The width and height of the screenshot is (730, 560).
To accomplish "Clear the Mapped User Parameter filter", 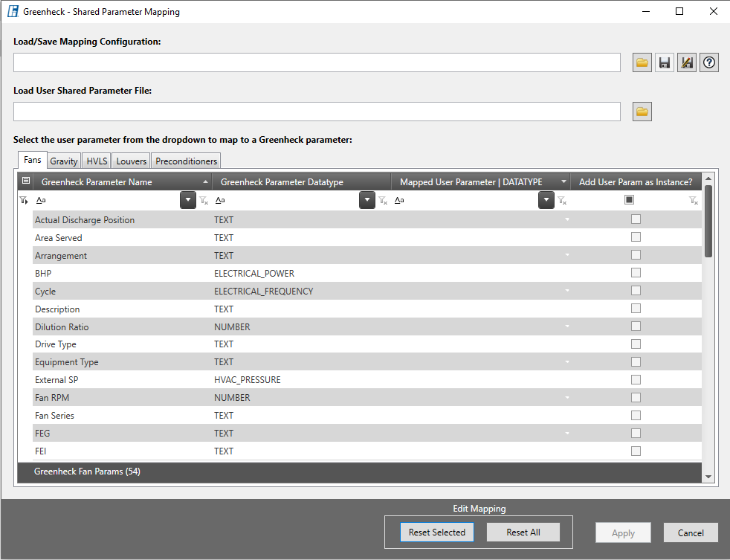I will 563,201.
